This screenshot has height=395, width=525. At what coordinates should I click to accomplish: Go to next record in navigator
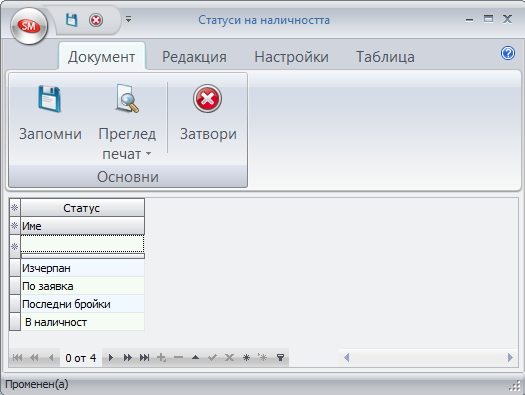click(111, 358)
